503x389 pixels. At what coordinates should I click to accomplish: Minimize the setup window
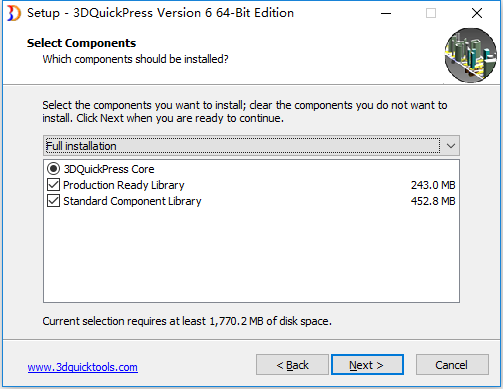[386, 13]
